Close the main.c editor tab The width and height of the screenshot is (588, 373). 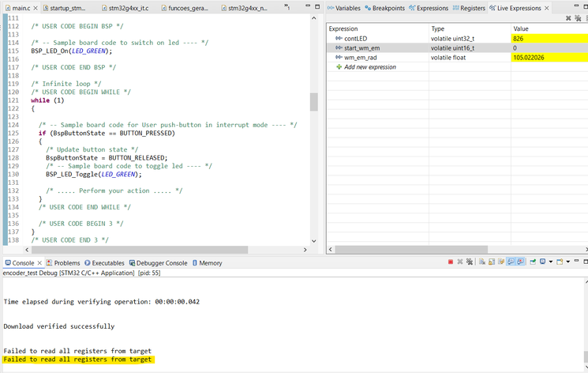(x=36, y=8)
